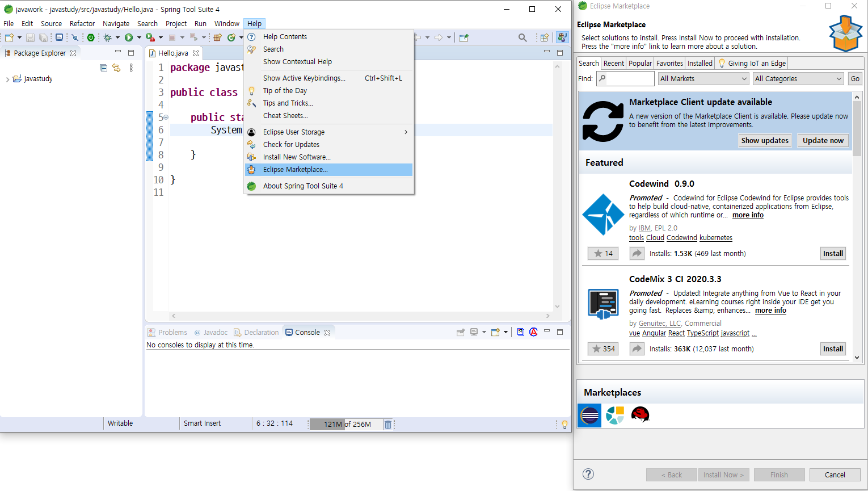Screen dimensions: 868x491
Task: Click the lightbulb tip icon in status bar
Action: pyautogui.click(x=564, y=425)
